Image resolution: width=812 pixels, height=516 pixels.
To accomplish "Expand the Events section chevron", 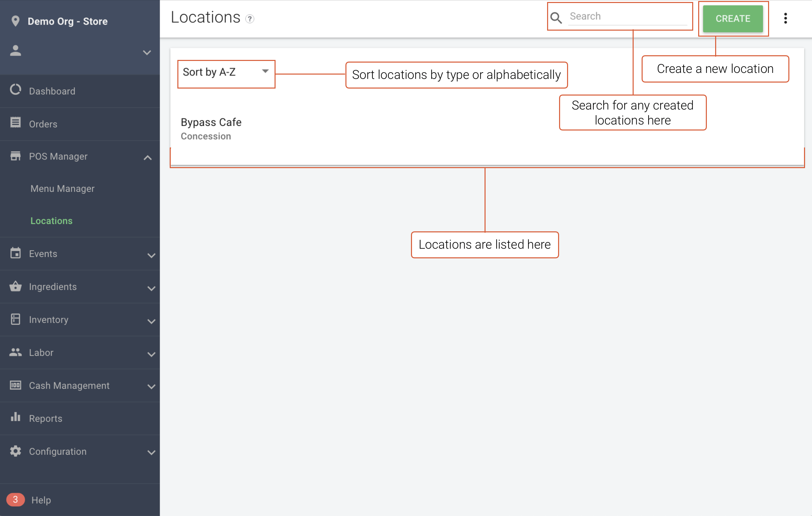I will click(151, 256).
